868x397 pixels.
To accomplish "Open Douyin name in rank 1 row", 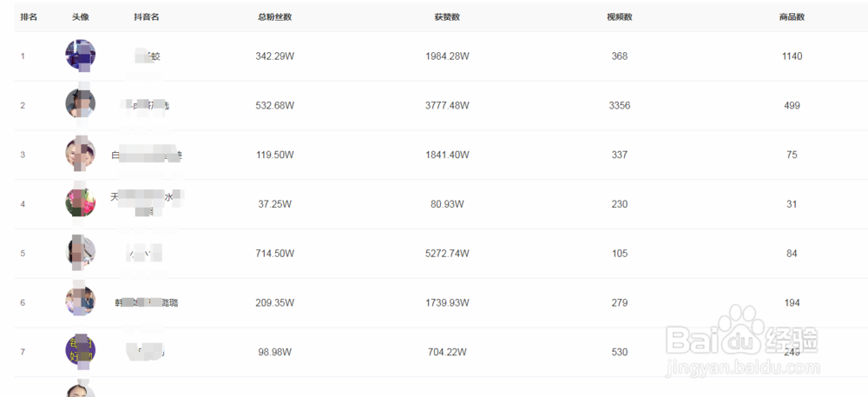I will (147, 56).
